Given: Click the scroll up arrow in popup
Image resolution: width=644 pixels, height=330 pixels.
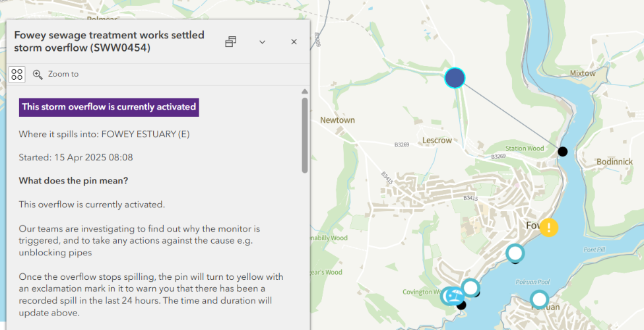Looking at the screenshot, I should (x=304, y=91).
